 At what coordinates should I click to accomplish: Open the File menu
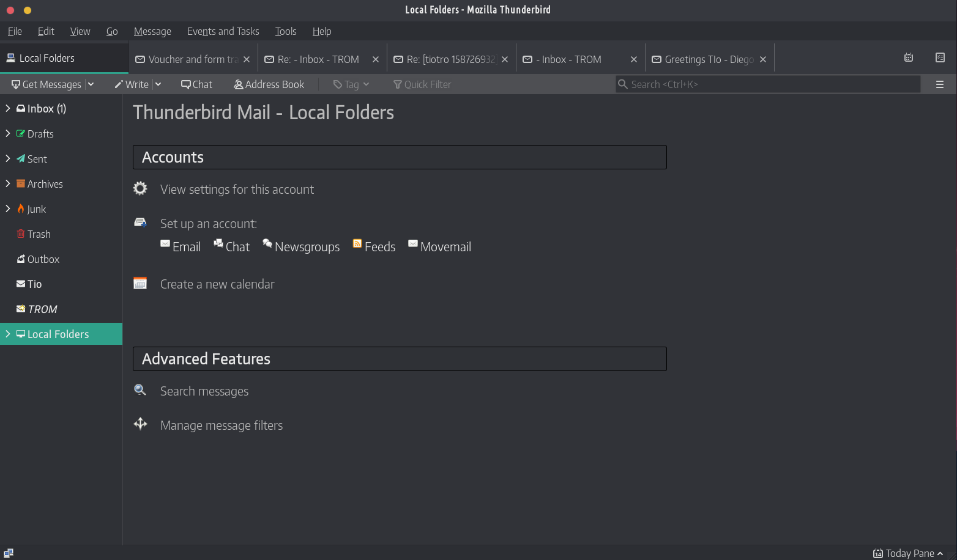point(15,31)
